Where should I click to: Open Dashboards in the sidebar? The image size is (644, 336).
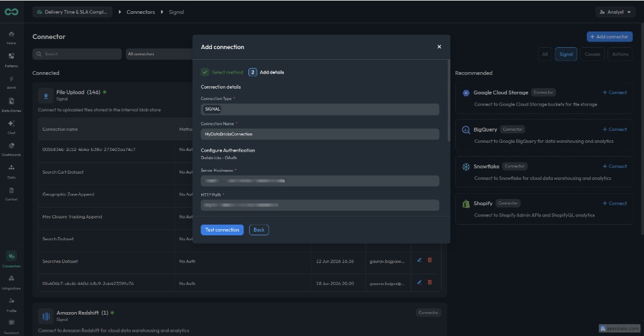[11, 148]
